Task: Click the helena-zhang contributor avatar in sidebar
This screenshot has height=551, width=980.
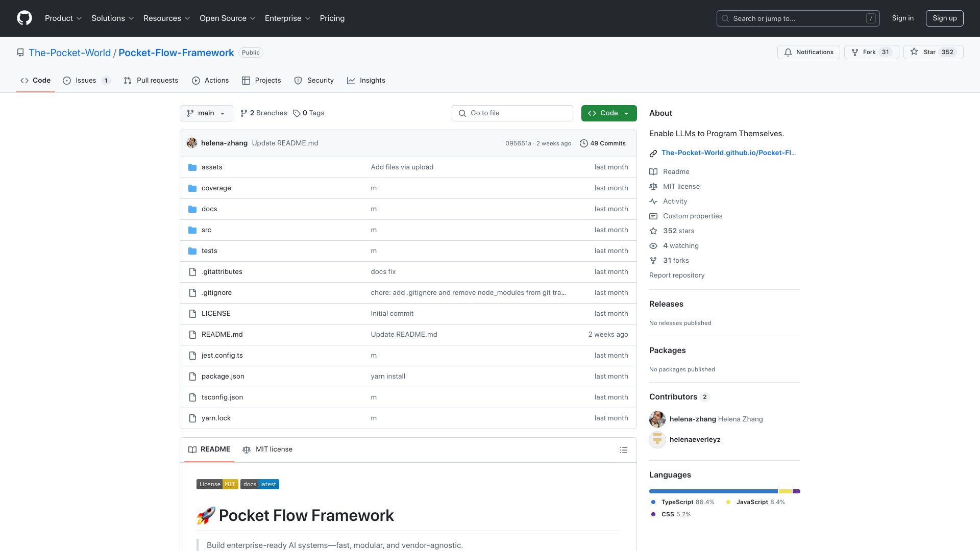Action: pos(657,419)
